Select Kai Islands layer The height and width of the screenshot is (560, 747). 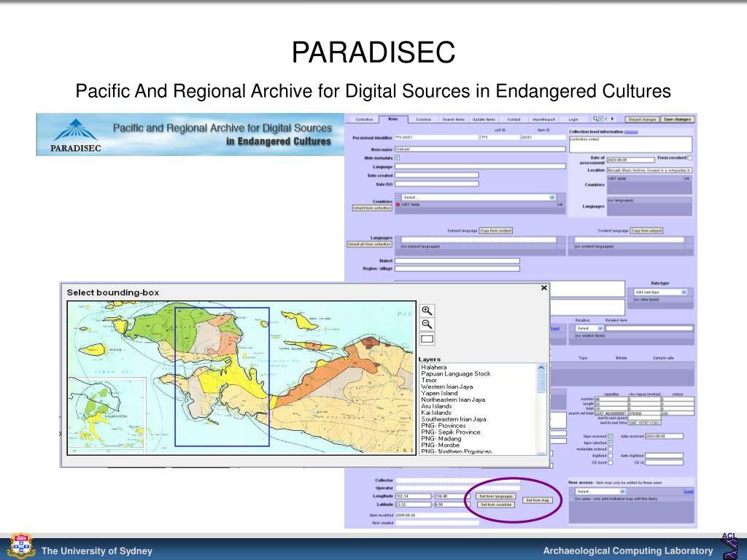(436, 413)
